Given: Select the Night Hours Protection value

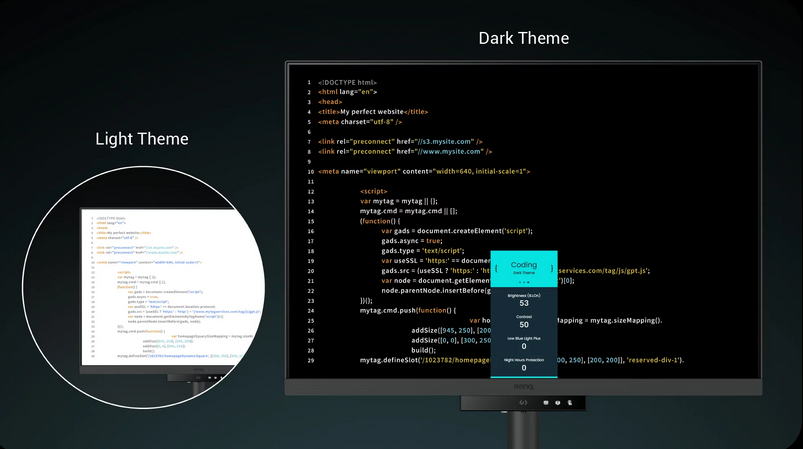Looking at the screenshot, I should point(524,368).
